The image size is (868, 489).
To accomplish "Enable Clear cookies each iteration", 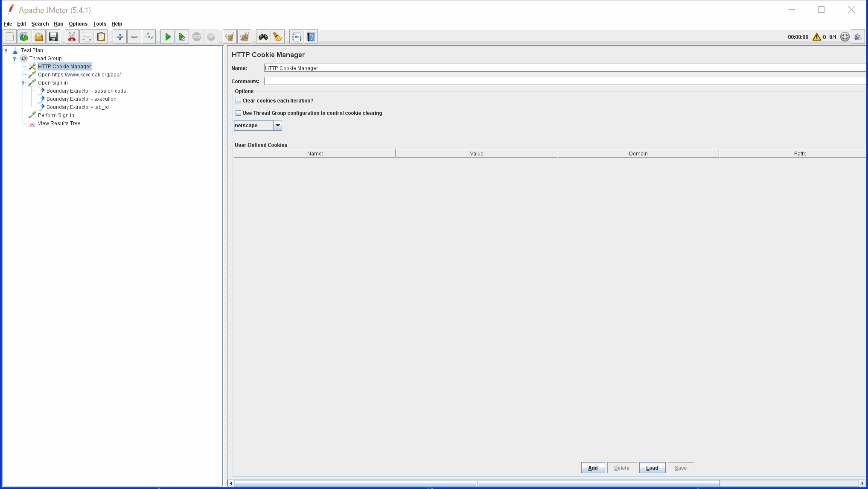I will pos(239,100).
